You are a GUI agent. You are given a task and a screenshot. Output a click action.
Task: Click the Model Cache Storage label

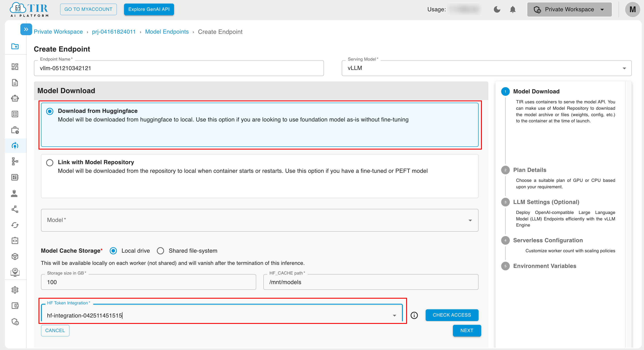[72, 251]
